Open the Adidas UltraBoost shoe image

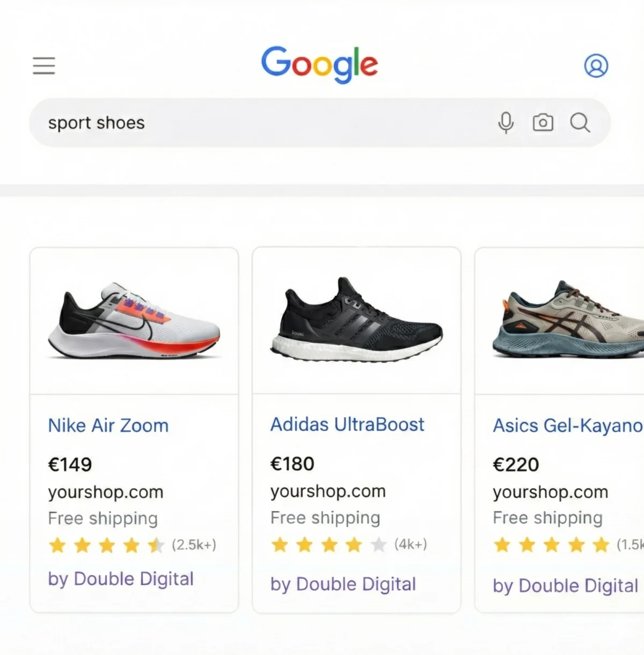click(356, 320)
